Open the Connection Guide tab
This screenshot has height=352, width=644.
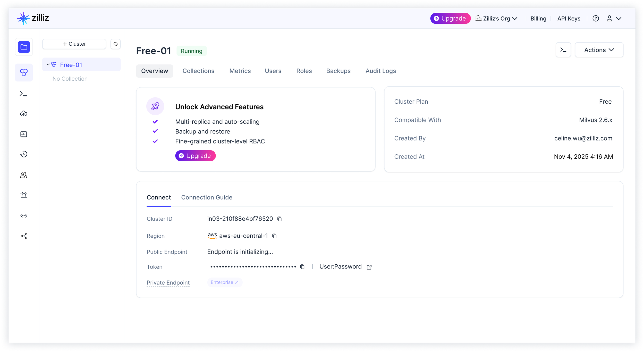207,197
